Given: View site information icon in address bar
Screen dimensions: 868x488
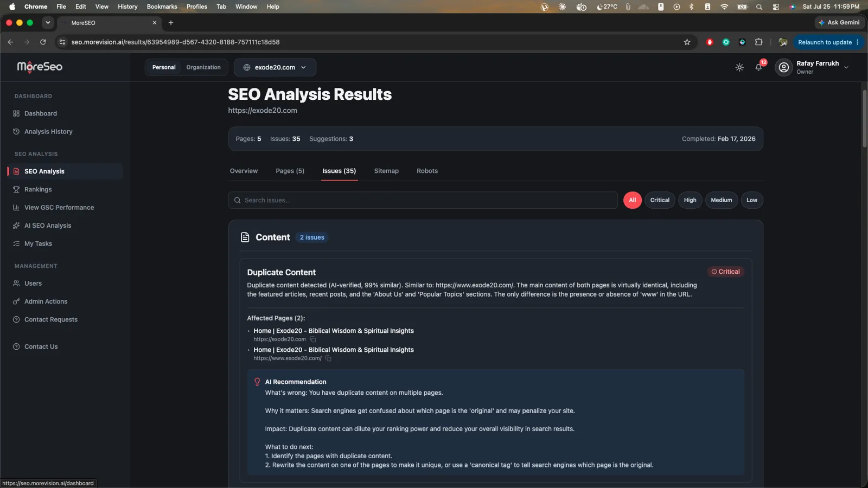Looking at the screenshot, I should [x=62, y=42].
